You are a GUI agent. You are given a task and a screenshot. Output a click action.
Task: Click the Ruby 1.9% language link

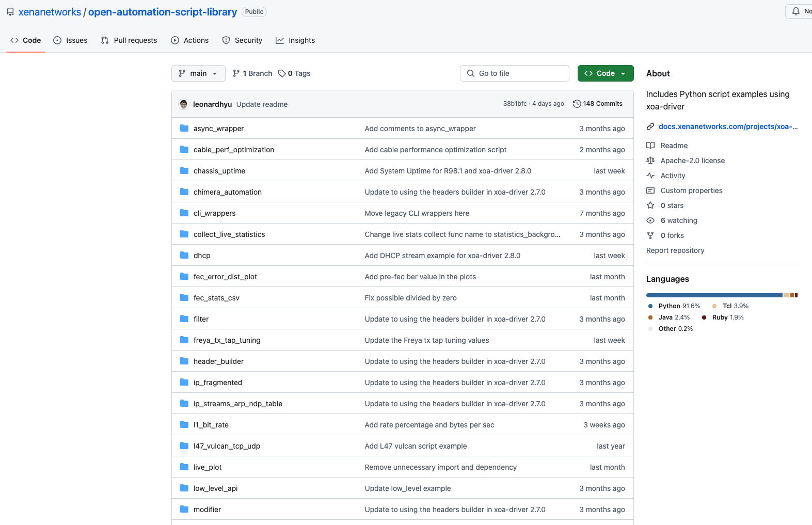pyautogui.click(x=723, y=317)
